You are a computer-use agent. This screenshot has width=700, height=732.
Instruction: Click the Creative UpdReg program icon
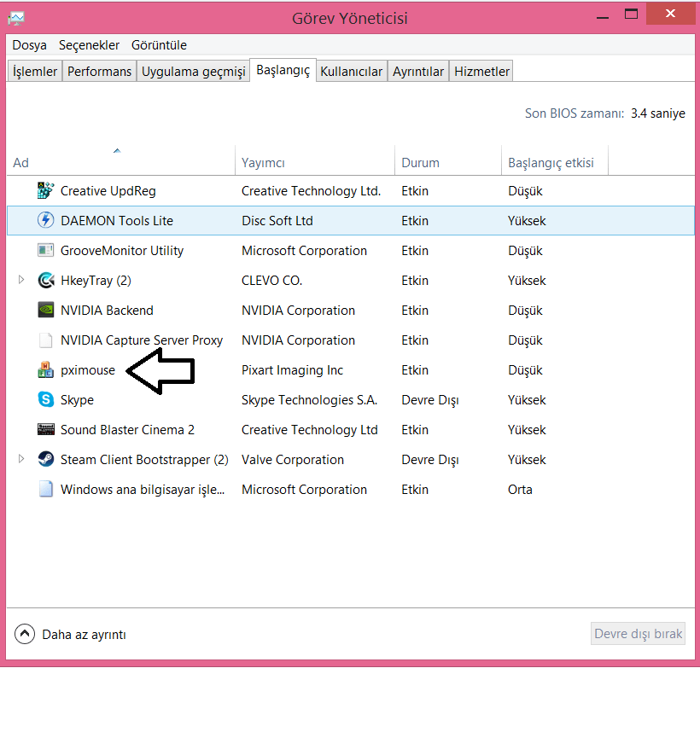pos(45,190)
